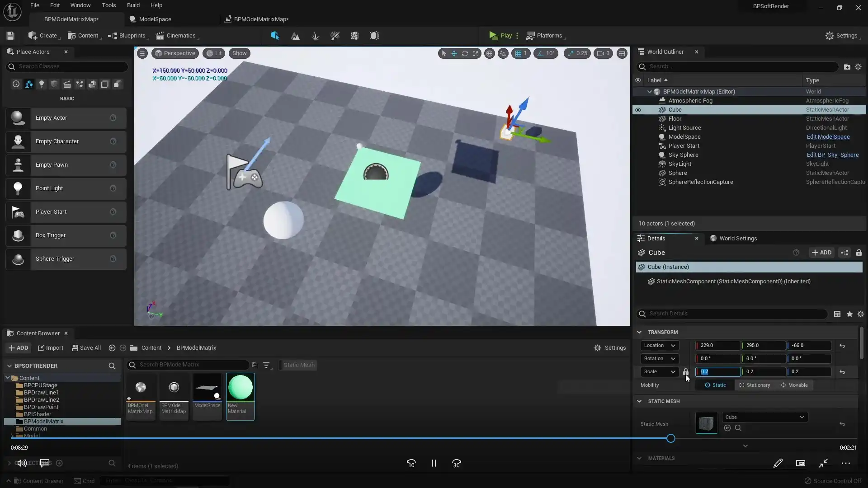
Task: Open the Location type dropdown
Action: (x=660, y=345)
